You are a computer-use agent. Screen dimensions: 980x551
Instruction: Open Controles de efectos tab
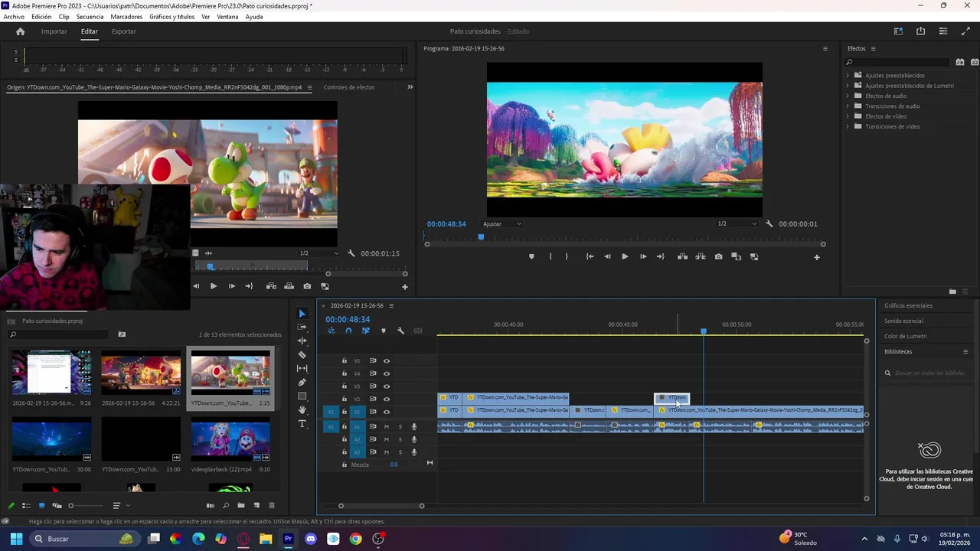(349, 87)
